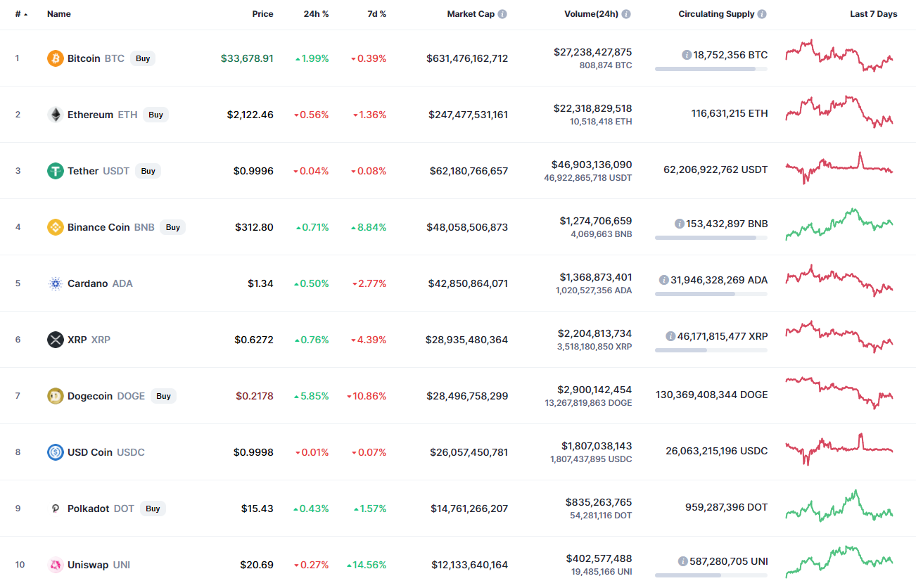Click the Volume(24h) info icon
Screen dimensions: 916x588
point(626,14)
